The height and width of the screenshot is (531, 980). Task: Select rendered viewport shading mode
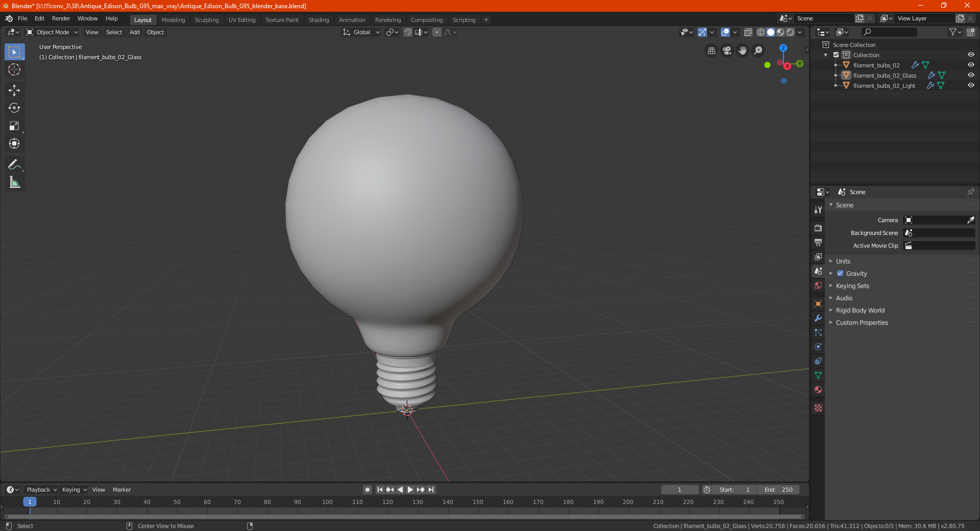pos(790,32)
